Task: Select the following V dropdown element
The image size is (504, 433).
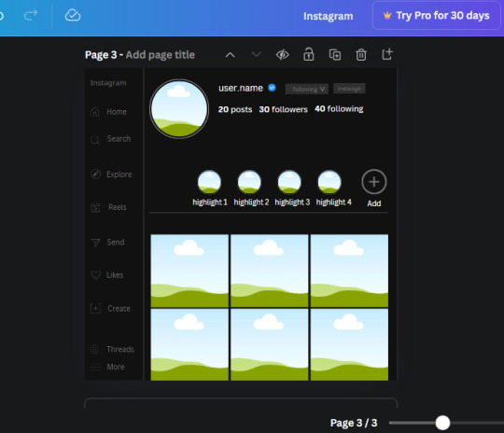Action: (x=307, y=89)
